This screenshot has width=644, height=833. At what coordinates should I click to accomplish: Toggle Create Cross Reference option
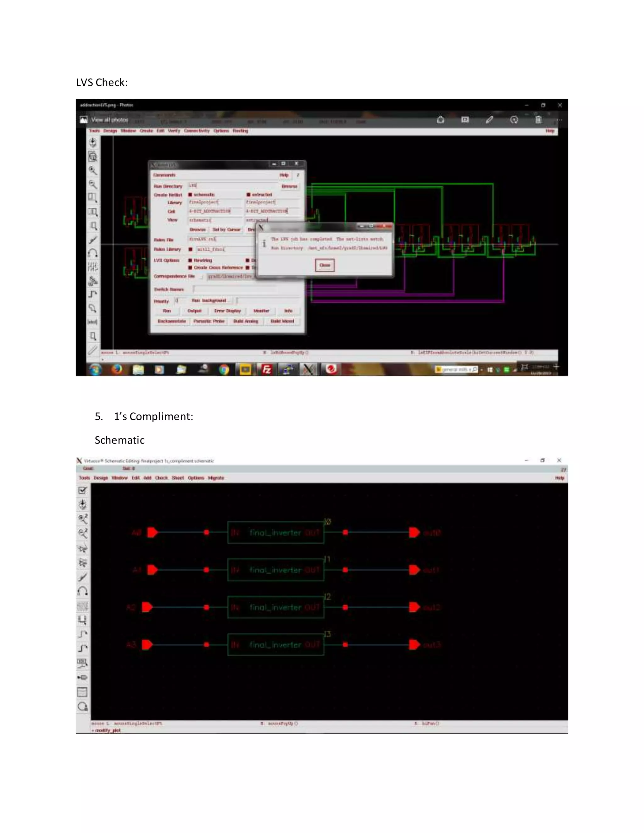pos(190,268)
